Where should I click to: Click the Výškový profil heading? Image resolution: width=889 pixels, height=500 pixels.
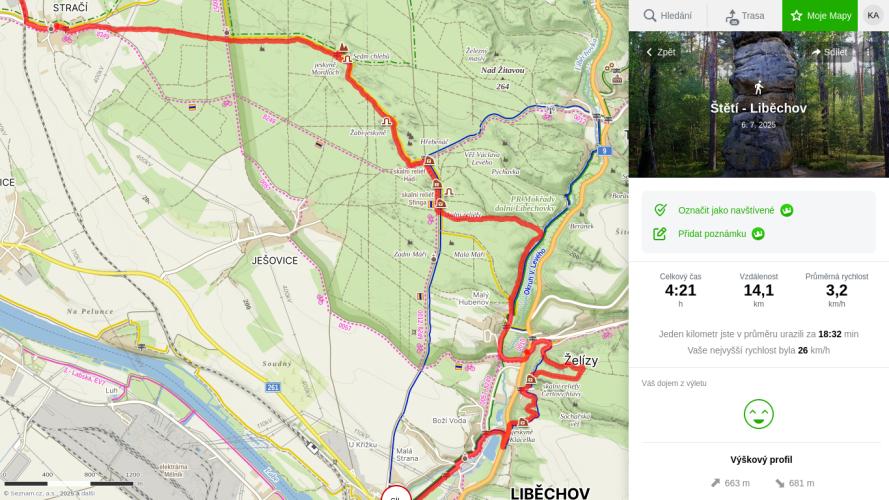click(x=762, y=460)
